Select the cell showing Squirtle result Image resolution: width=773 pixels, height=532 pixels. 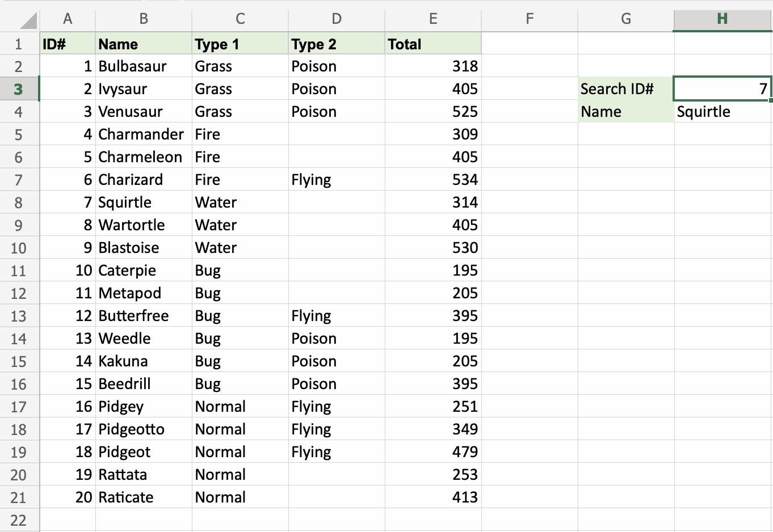pyautogui.click(x=722, y=111)
